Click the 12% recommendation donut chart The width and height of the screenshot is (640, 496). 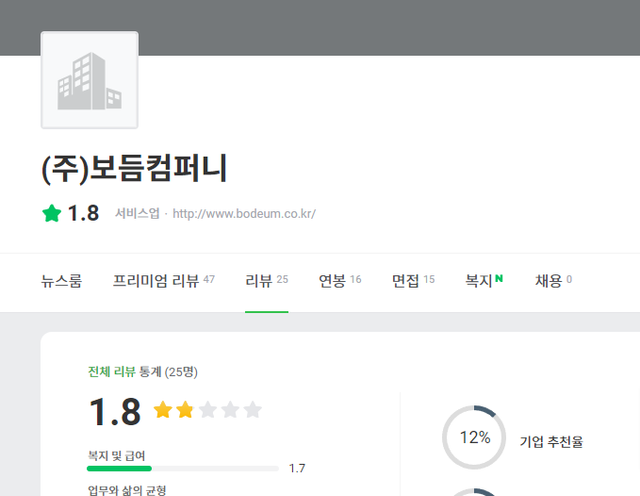tap(474, 437)
